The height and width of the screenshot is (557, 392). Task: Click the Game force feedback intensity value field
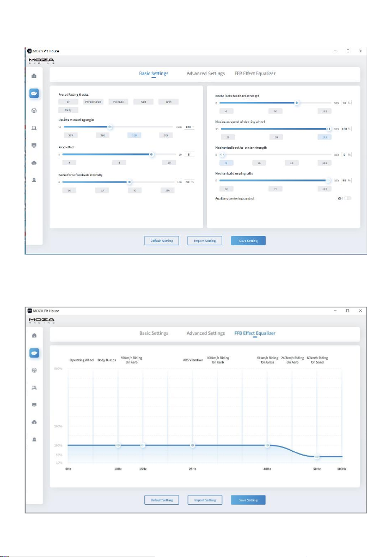[189, 182]
